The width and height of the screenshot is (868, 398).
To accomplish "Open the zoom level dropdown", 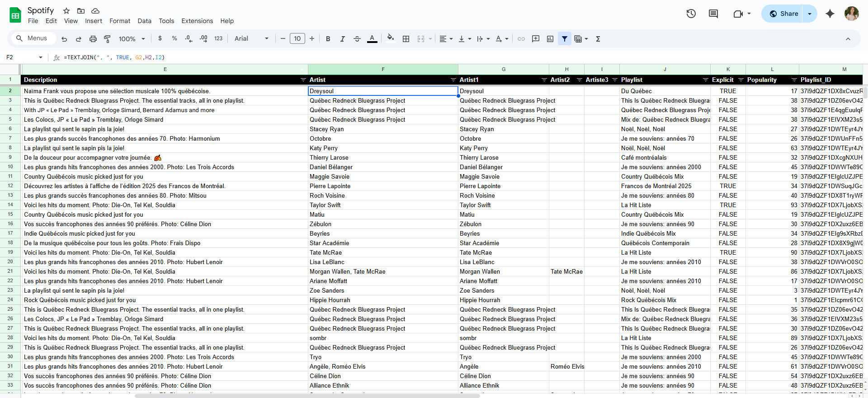I will [132, 39].
